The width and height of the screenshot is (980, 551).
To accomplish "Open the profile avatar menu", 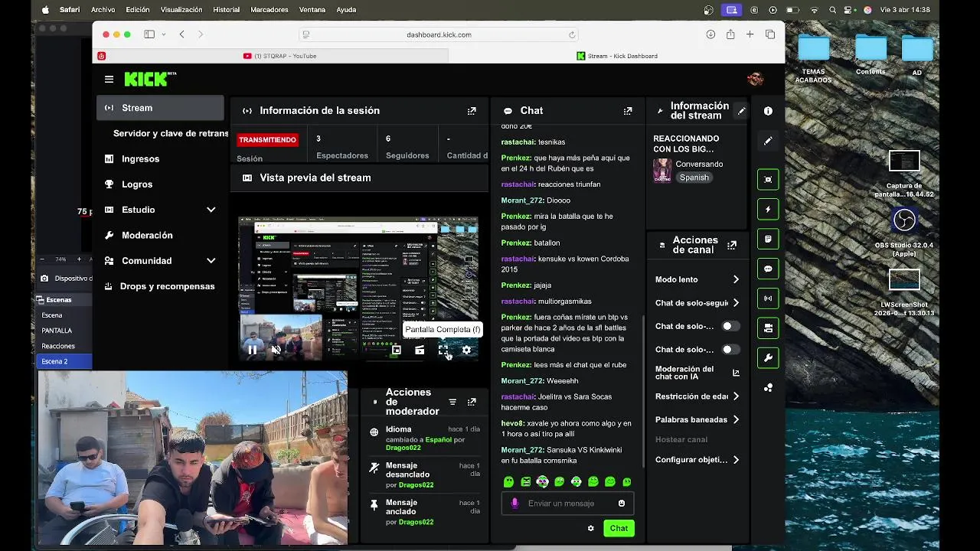I will (755, 79).
